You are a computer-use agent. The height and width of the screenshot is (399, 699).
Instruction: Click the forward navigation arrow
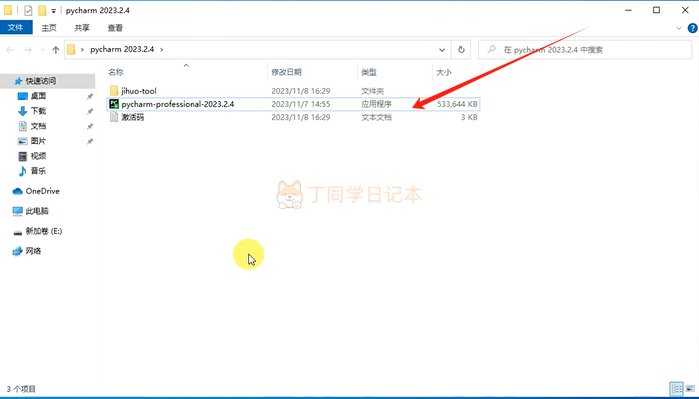click(x=28, y=50)
